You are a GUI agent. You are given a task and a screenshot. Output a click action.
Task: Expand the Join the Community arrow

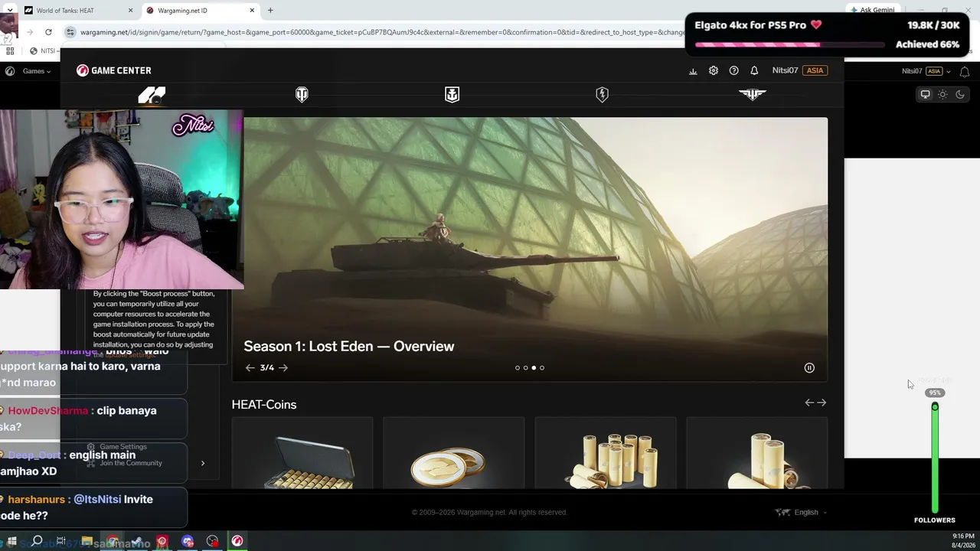[x=203, y=463]
